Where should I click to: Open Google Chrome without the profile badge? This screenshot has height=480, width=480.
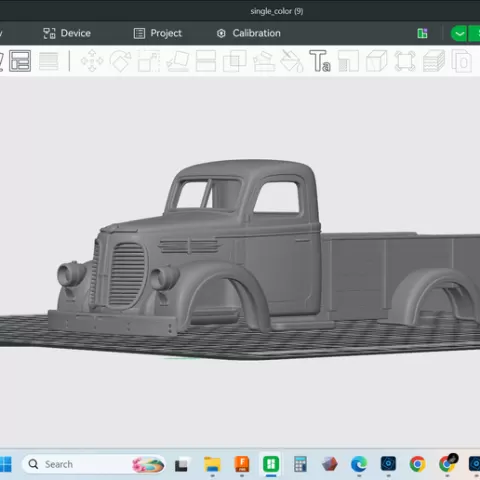click(418, 464)
